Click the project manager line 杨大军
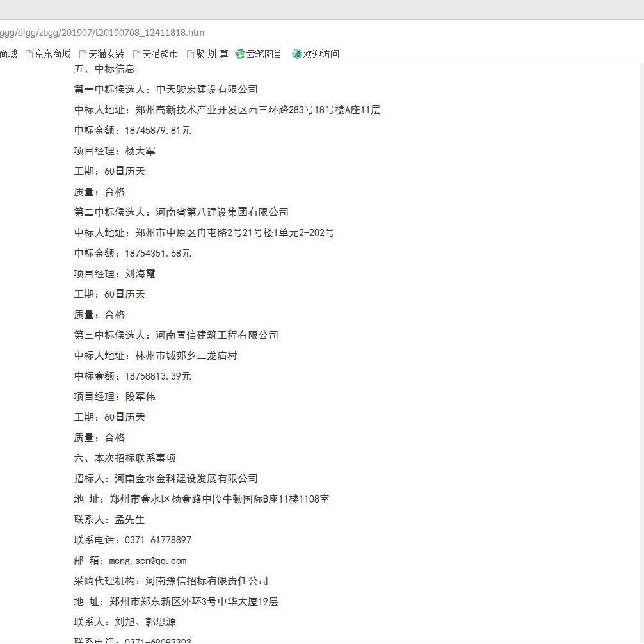Screen dimensions: 644x644 115,150
